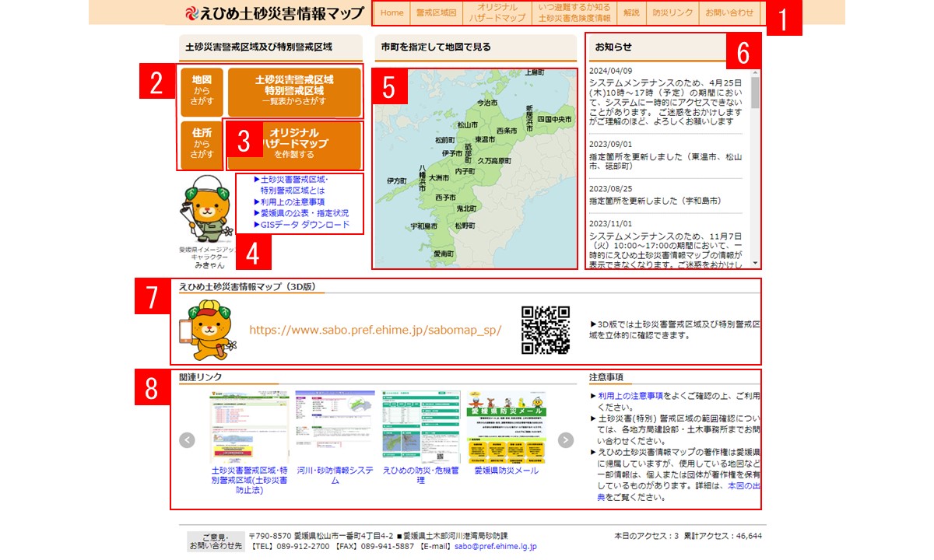934x560 pixels.
Task: Select 伊方町 on the map
Action: [397, 180]
